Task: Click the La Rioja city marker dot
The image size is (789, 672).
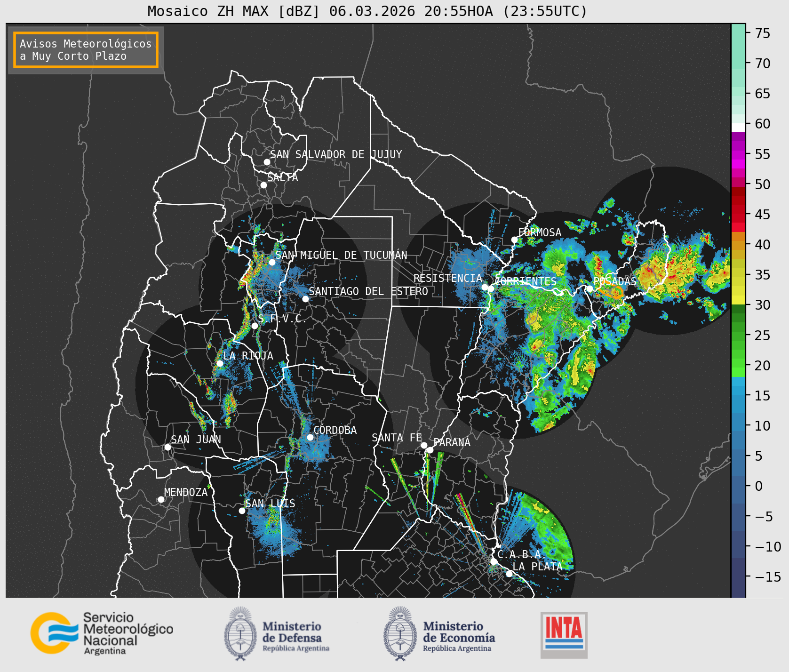Action: [220, 363]
